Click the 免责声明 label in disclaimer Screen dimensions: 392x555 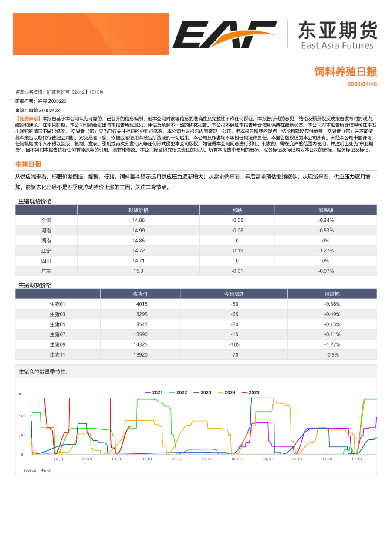coord(29,119)
